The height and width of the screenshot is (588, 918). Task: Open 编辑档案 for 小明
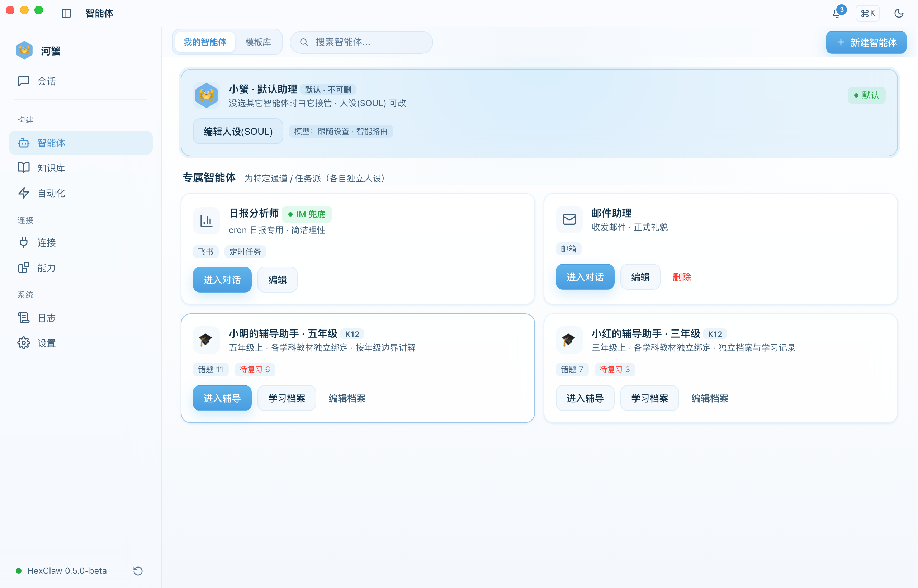pyautogui.click(x=347, y=398)
